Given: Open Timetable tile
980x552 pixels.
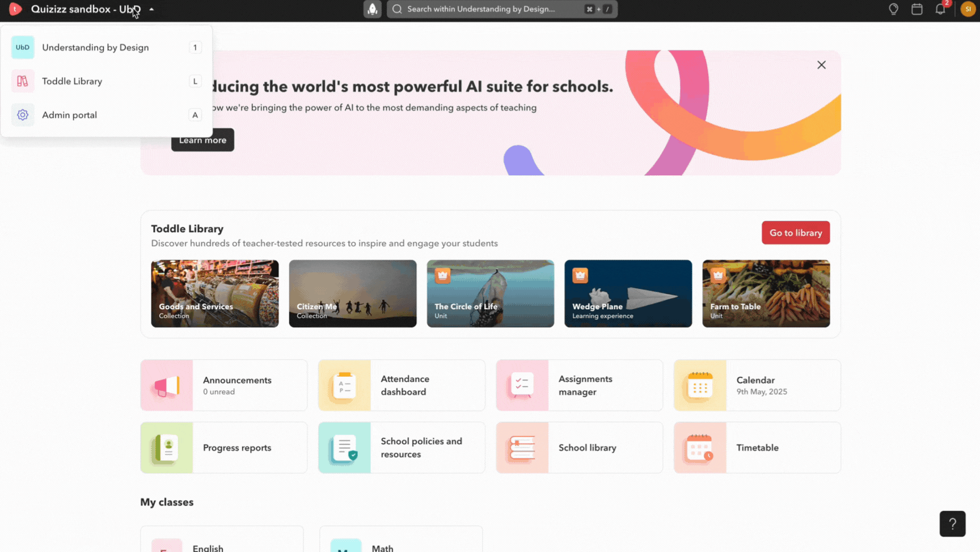Looking at the screenshot, I should coord(757,448).
